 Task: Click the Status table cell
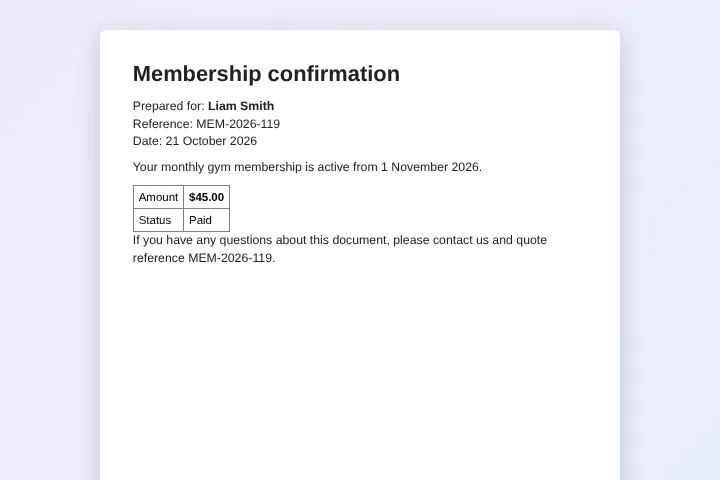(x=158, y=220)
